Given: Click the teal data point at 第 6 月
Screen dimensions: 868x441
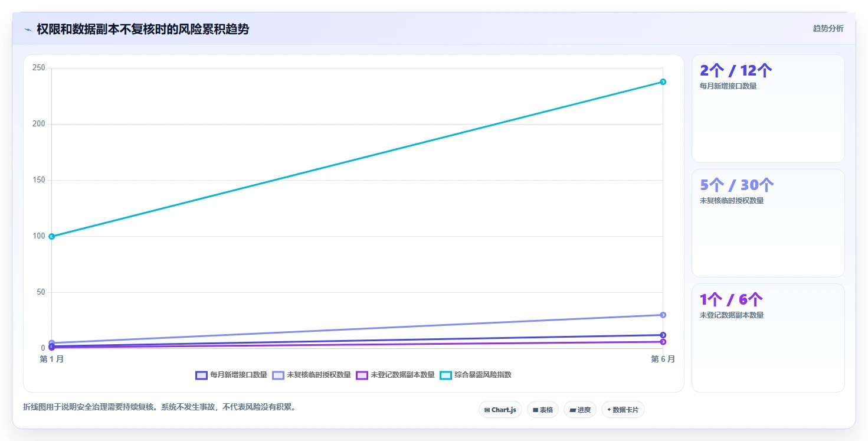Looking at the screenshot, I should click(663, 82).
